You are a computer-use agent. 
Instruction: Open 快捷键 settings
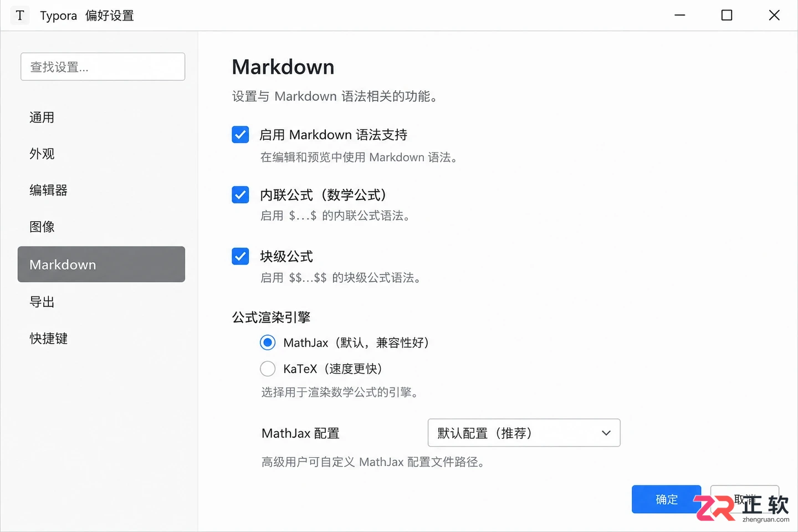48,339
